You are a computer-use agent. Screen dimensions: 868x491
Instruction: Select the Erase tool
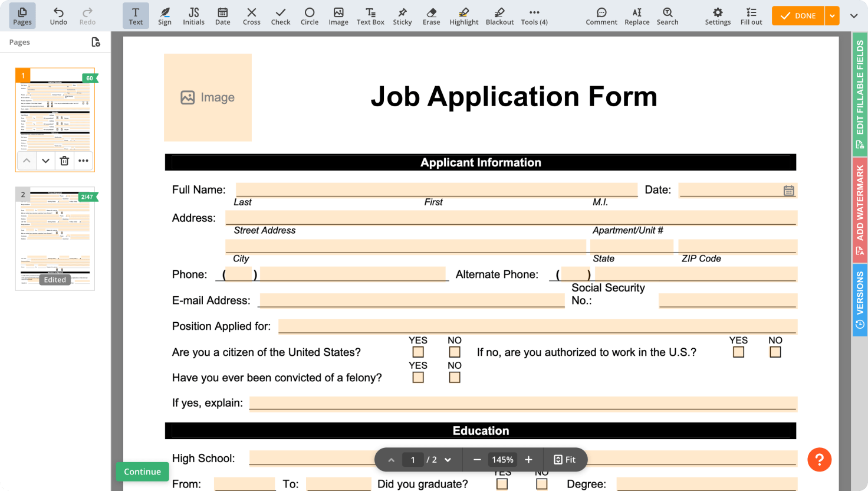431,15
